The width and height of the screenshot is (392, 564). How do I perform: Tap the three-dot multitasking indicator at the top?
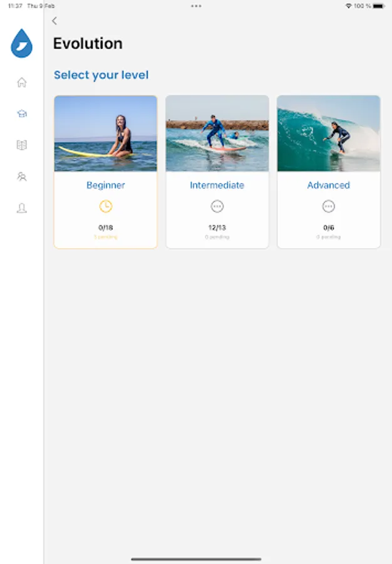pos(196,6)
